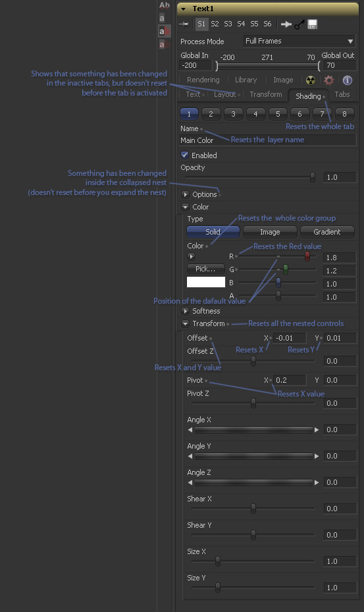Click the reset dot beside the Color label
The width and height of the screenshot is (364, 612).
tap(207, 246)
